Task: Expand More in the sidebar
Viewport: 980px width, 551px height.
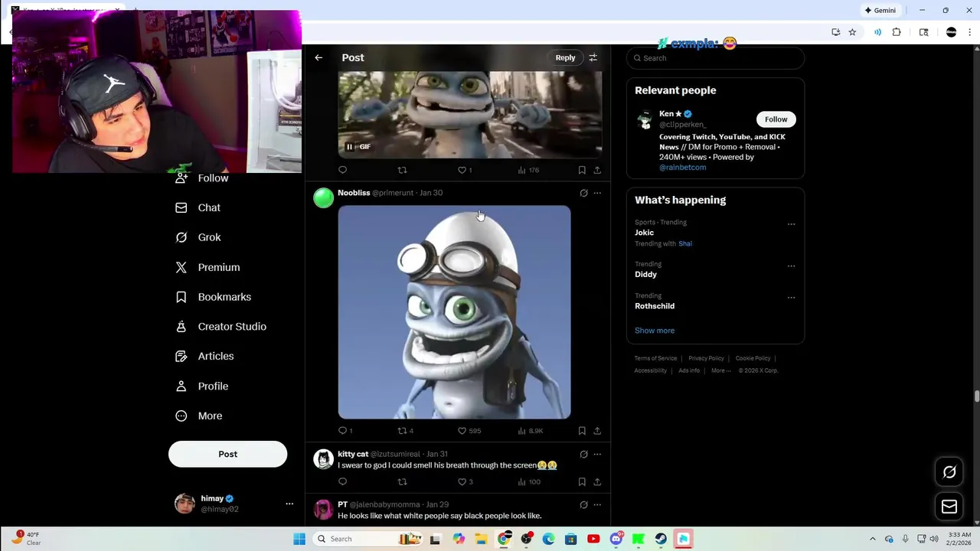Action: click(199, 416)
